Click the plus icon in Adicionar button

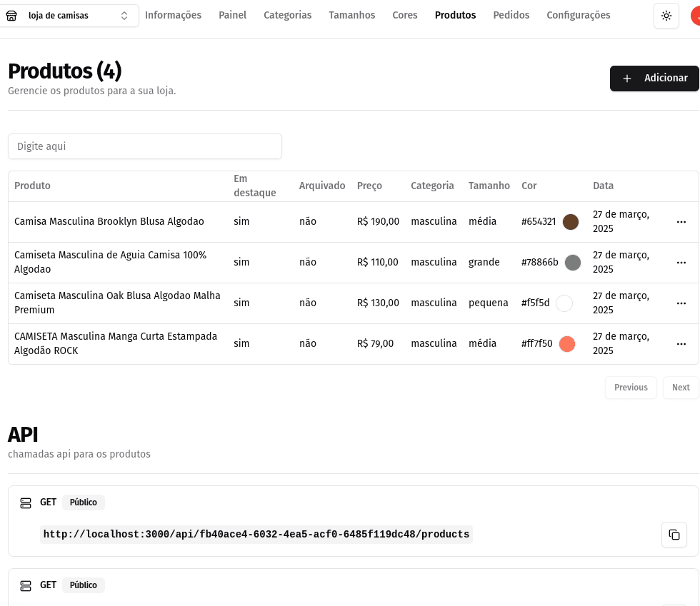point(627,79)
